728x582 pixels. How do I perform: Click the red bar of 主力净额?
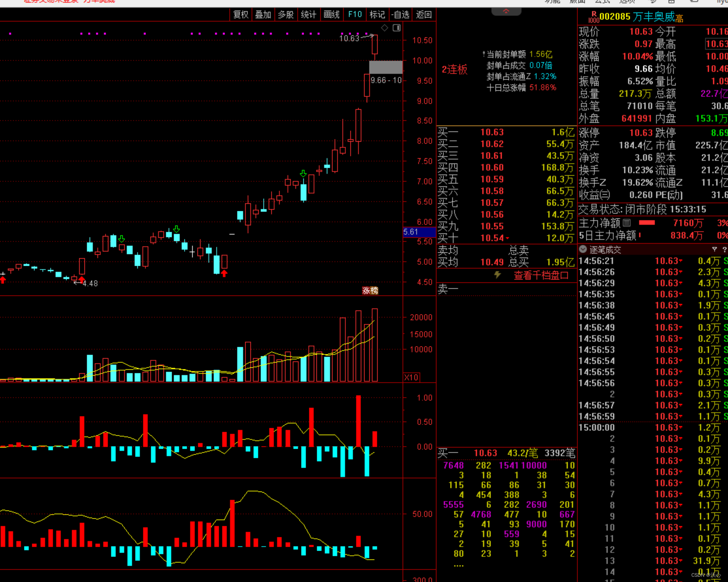[647, 223]
